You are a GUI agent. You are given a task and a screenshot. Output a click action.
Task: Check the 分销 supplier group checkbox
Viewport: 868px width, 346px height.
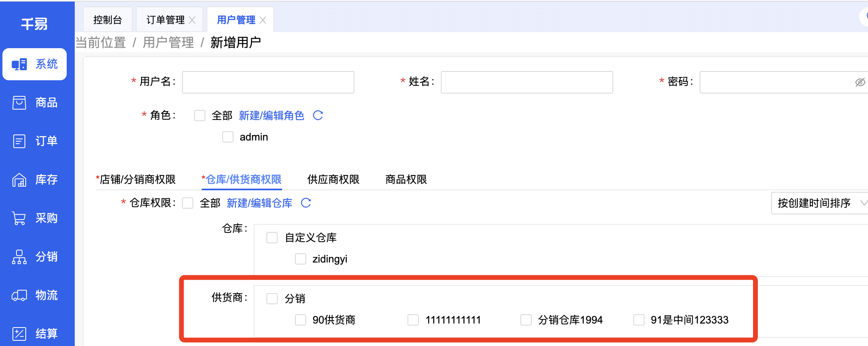coord(272,299)
